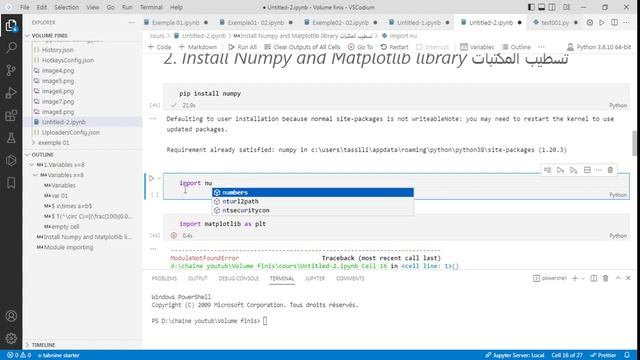
Task: Split the editor to the right
Action: click(x=614, y=22)
